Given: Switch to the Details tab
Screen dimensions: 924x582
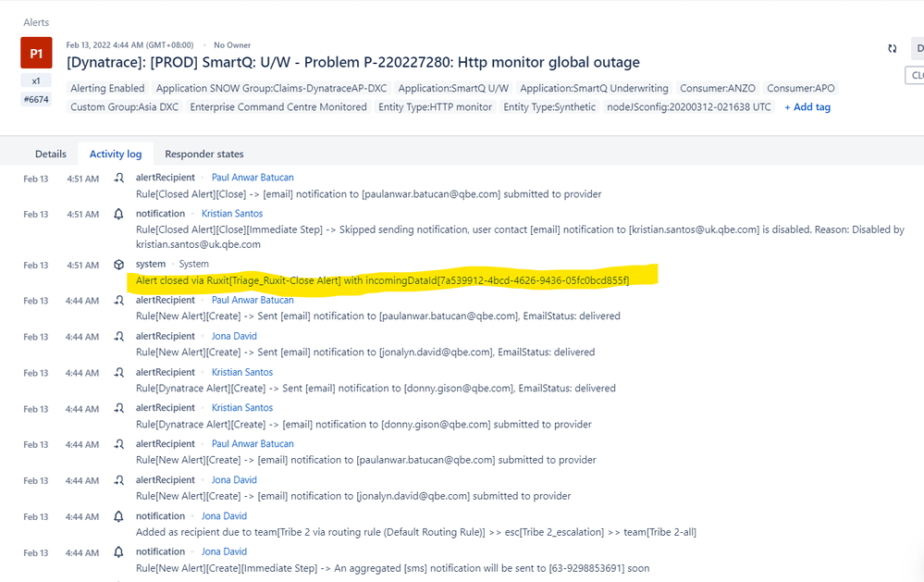Looking at the screenshot, I should 50,154.
